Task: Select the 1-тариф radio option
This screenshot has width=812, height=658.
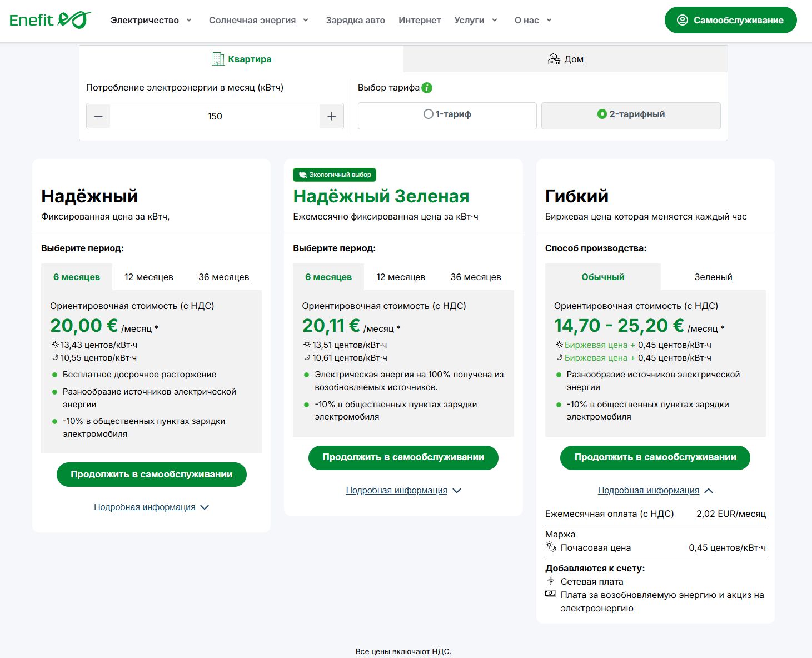Action: (x=429, y=114)
